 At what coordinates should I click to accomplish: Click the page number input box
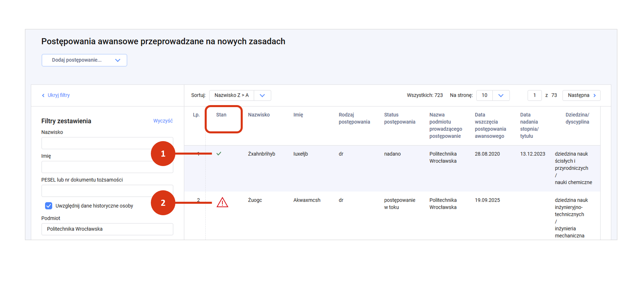pyautogui.click(x=534, y=95)
